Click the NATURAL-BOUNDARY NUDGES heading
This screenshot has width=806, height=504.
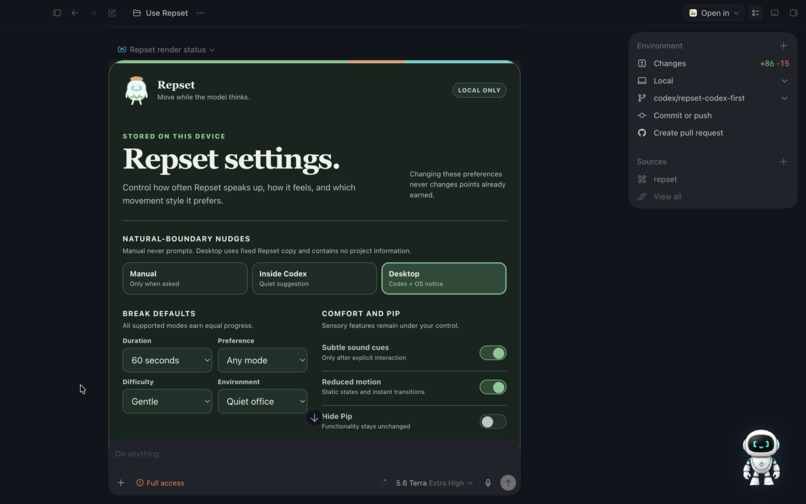tap(186, 239)
